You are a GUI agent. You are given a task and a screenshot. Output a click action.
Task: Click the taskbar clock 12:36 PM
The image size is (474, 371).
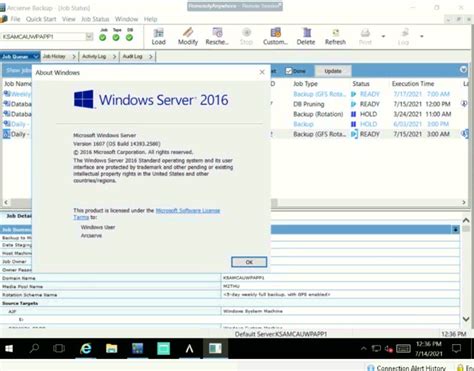[x=429, y=344]
